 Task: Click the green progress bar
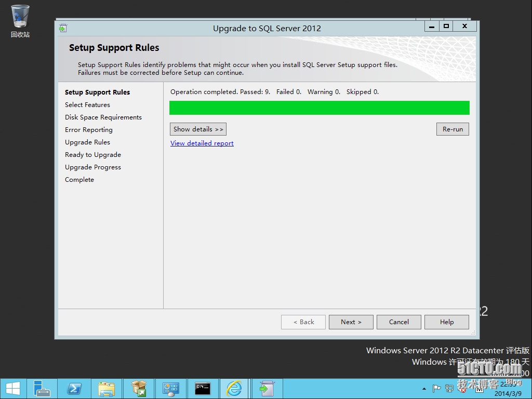[320, 108]
